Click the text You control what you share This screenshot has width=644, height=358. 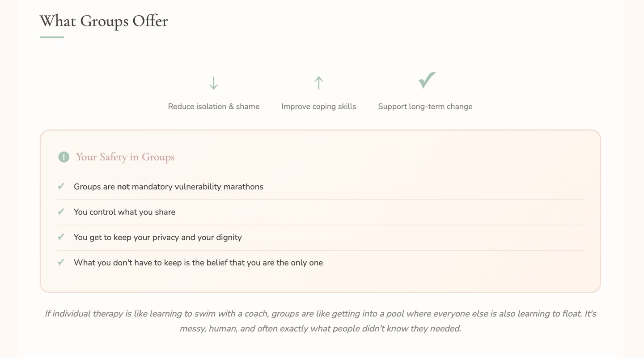click(x=124, y=212)
